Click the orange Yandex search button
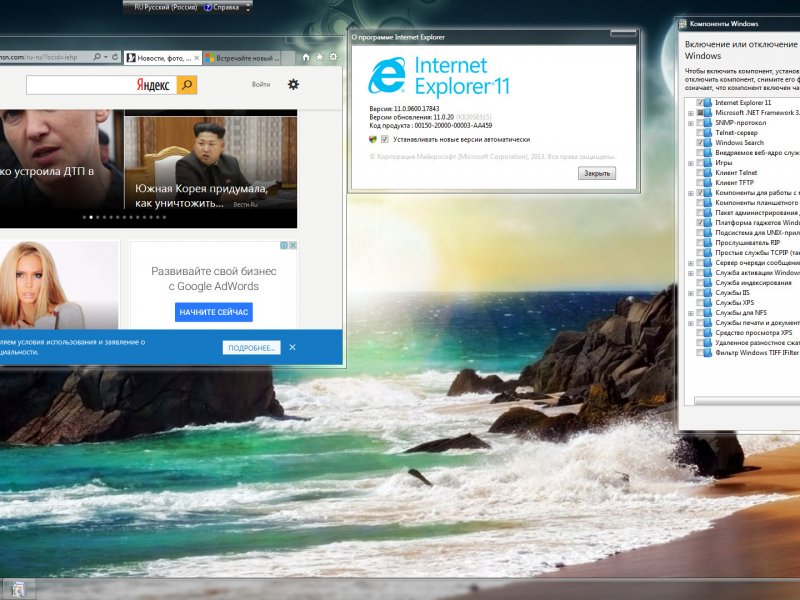The width and height of the screenshot is (800, 600). coord(187,85)
